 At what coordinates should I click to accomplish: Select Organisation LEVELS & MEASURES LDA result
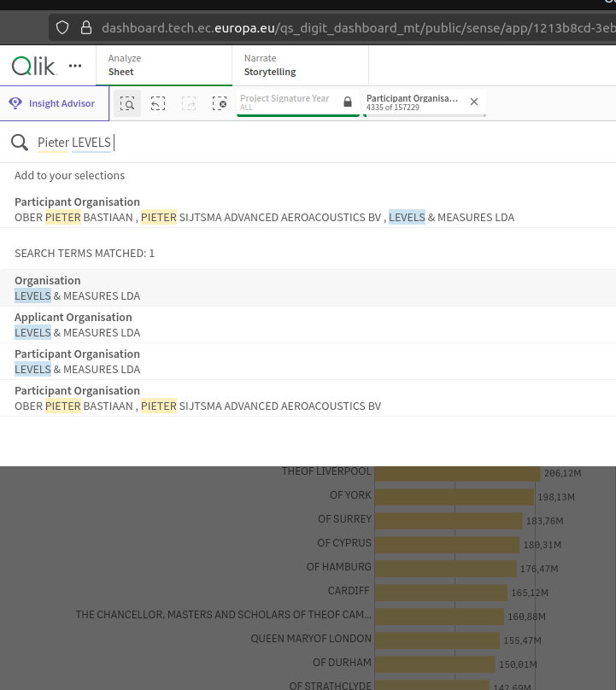(x=308, y=289)
